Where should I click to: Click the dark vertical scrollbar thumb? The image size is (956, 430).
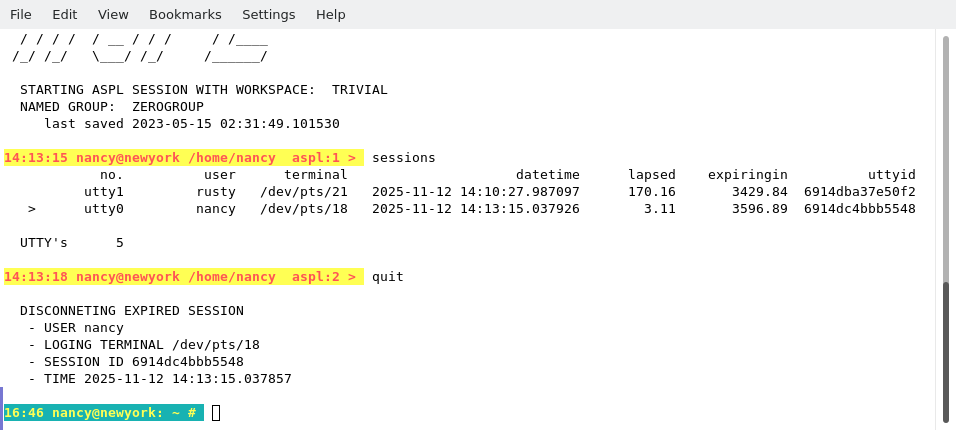946,350
